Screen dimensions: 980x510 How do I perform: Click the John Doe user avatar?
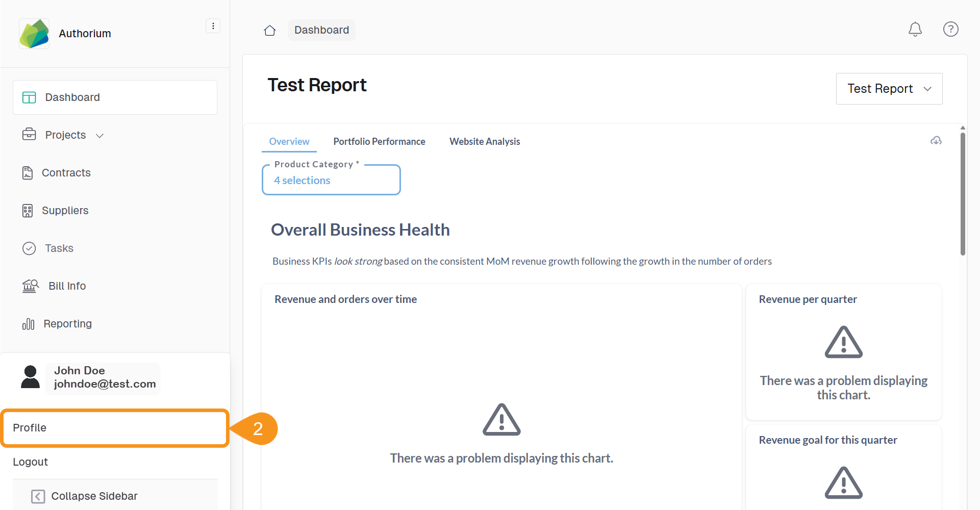pos(31,377)
